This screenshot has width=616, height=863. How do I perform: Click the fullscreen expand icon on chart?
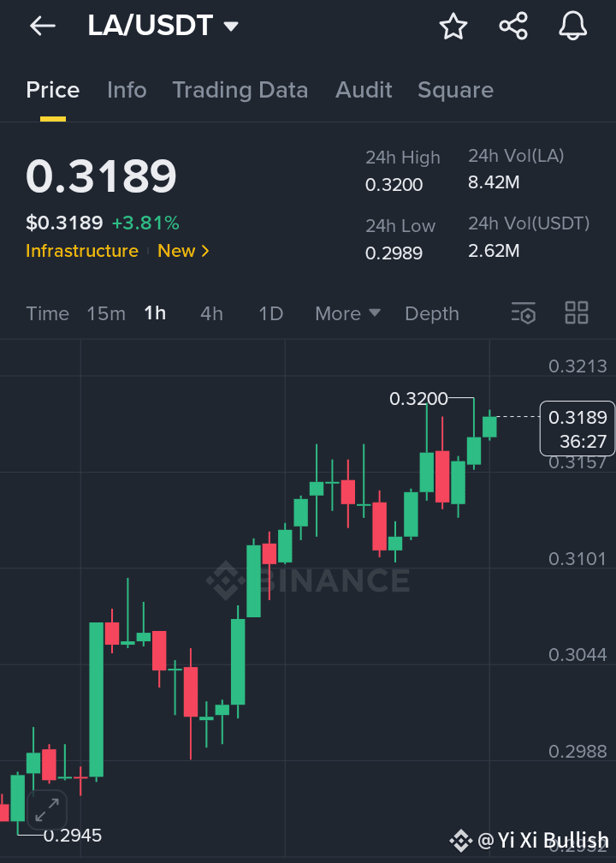46,810
